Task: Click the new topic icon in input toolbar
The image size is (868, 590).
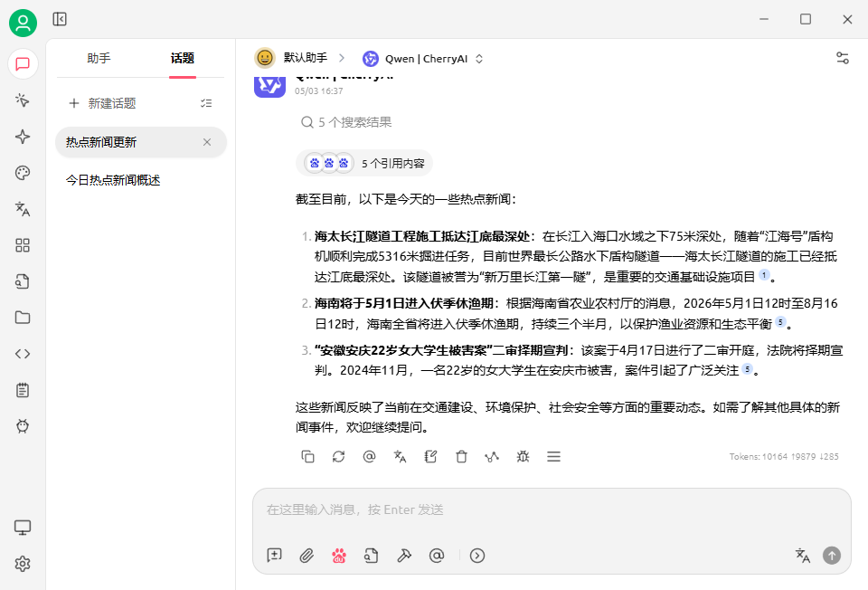Action: 275,555
